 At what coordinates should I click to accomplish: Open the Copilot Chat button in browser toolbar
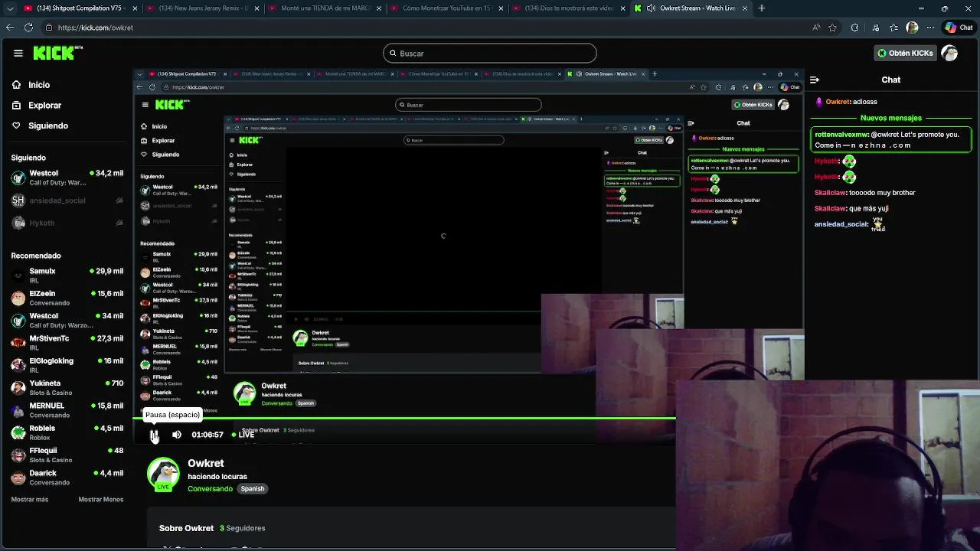(x=959, y=28)
